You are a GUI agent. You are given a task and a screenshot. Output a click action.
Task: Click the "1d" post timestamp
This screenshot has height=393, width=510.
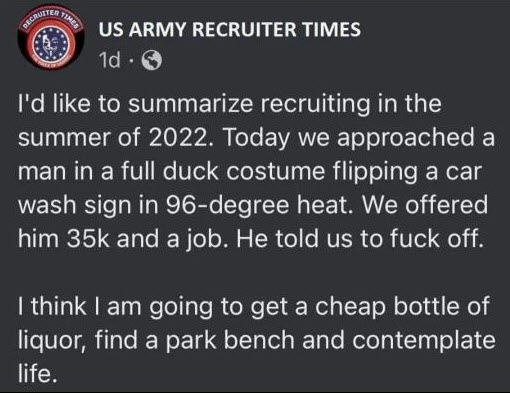tap(110, 60)
